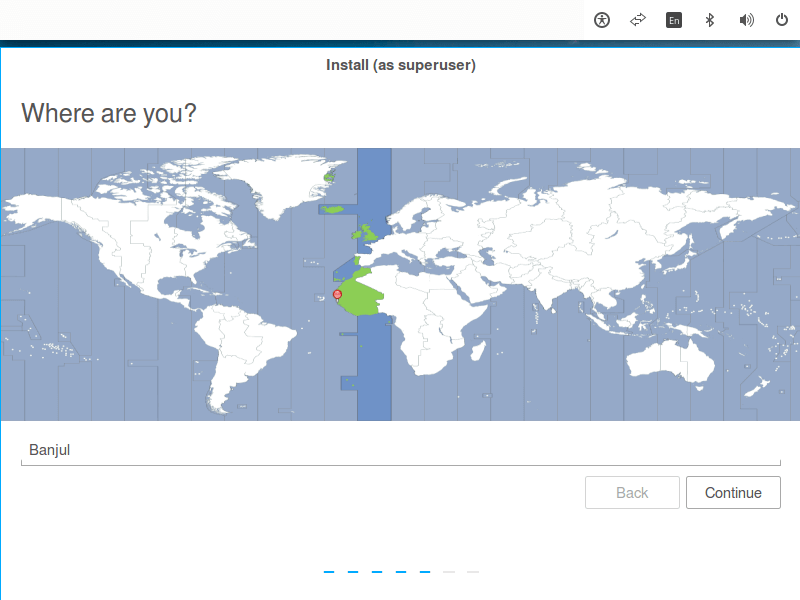Open the power session menu
The height and width of the screenshot is (600, 800).
click(x=782, y=20)
